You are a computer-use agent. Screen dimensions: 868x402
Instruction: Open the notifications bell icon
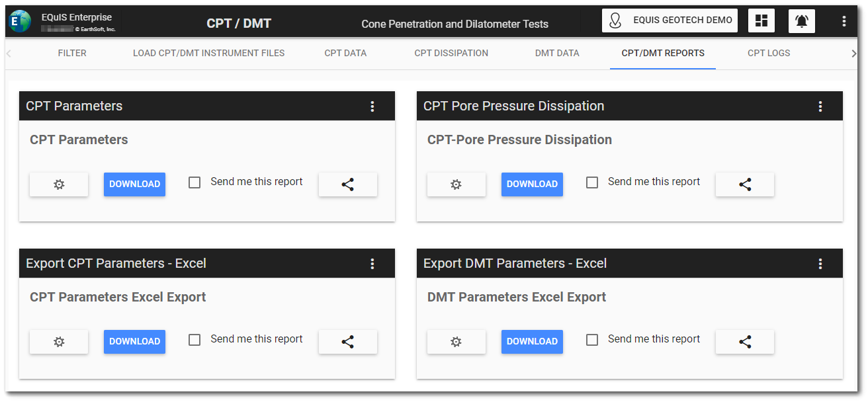click(x=801, y=20)
